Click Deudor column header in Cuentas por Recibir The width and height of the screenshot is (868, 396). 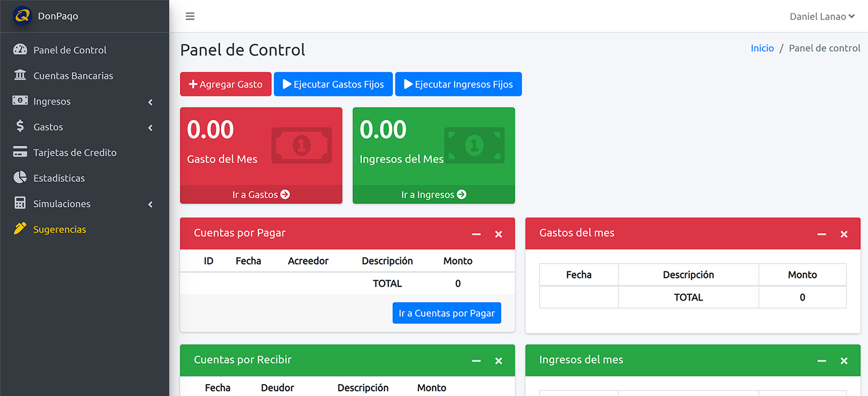coord(277,388)
